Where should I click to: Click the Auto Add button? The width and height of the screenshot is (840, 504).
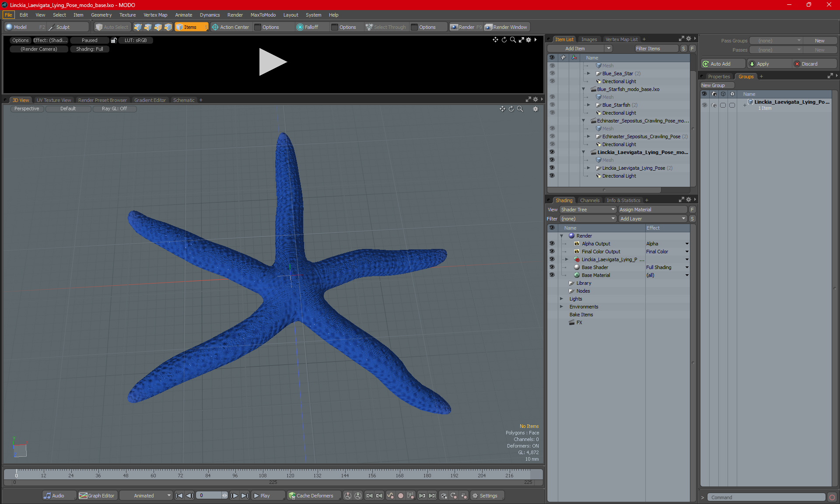[x=723, y=64]
